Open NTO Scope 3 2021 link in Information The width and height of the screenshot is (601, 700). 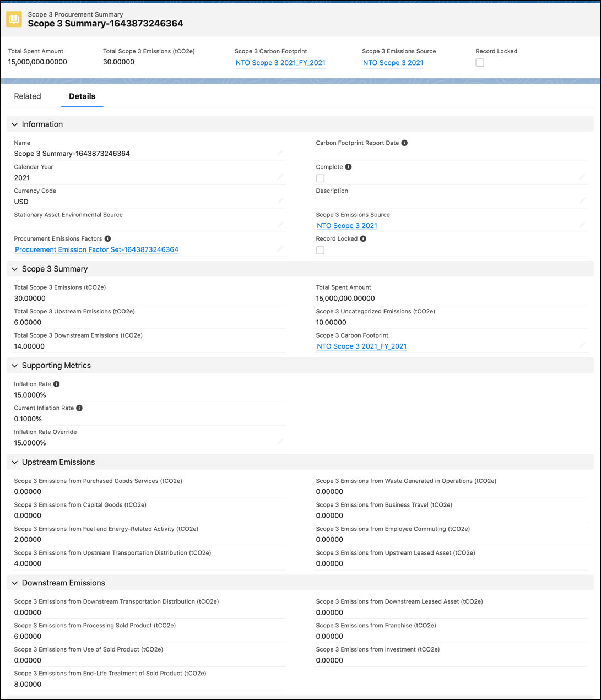pos(347,226)
